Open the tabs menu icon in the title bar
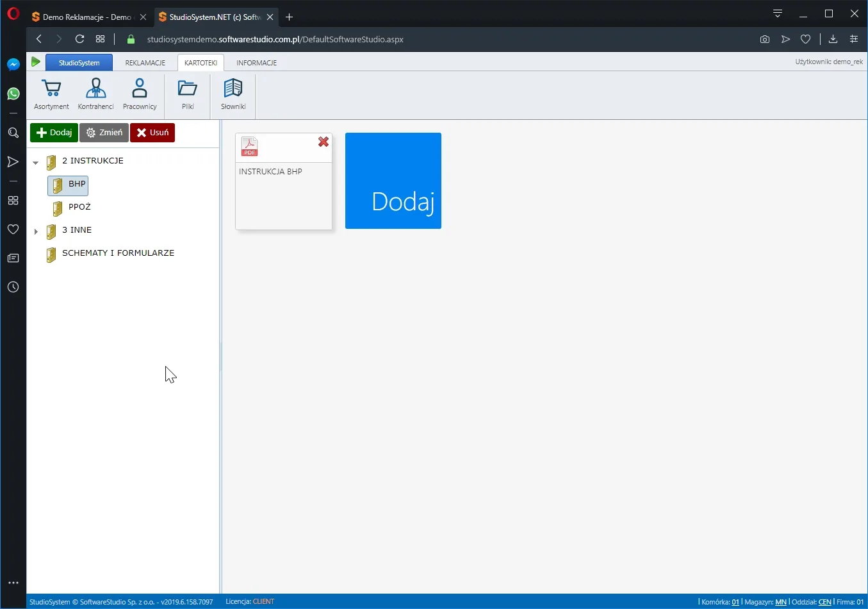The height and width of the screenshot is (609, 868). [777, 13]
